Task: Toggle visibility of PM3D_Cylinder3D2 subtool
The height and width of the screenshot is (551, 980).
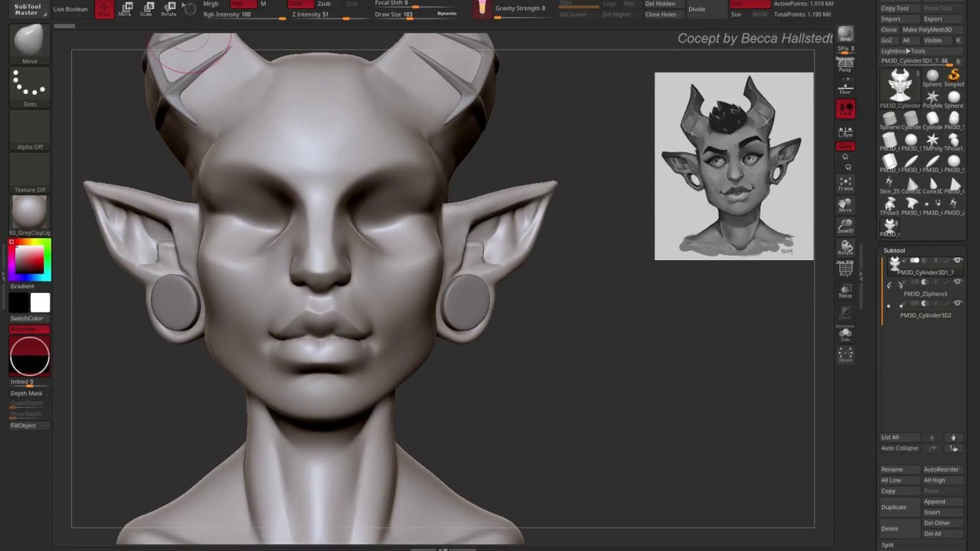Action: click(958, 304)
